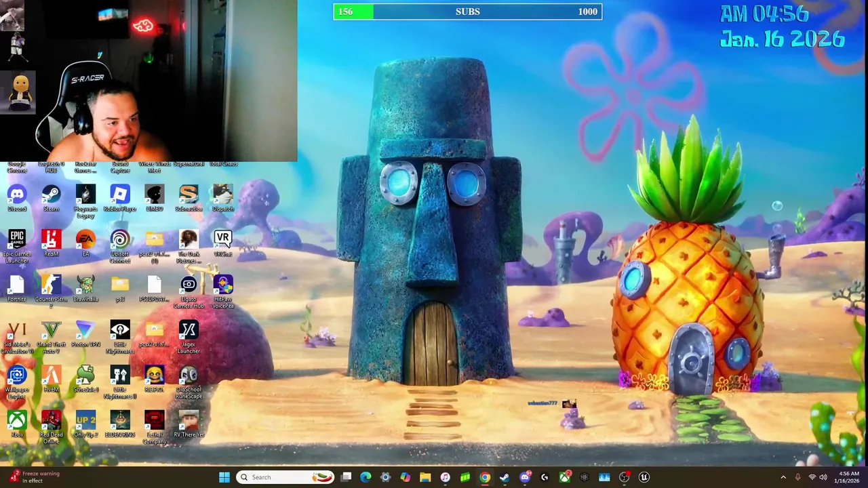Select the Fortnite desktop shortcut

click(x=17, y=289)
